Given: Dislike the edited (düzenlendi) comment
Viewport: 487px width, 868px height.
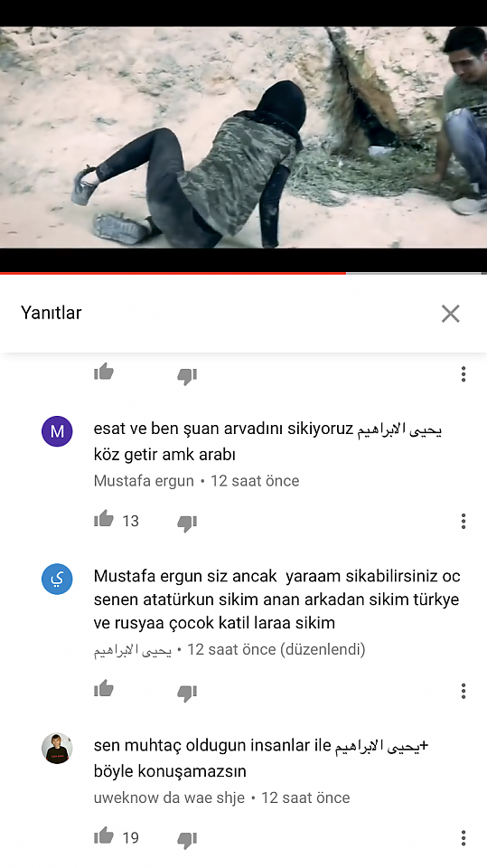Looking at the screenshot, I should pyautogui.click(x=187, y=693).
